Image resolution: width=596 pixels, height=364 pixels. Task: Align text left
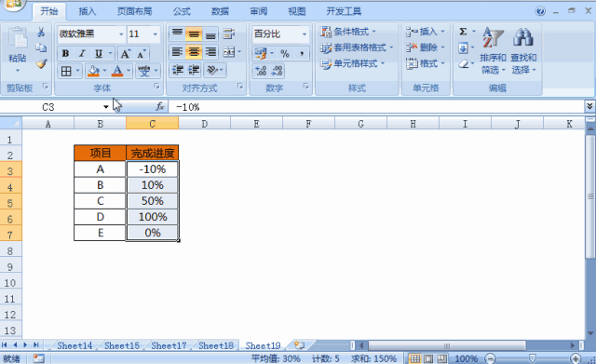[177, 52]
